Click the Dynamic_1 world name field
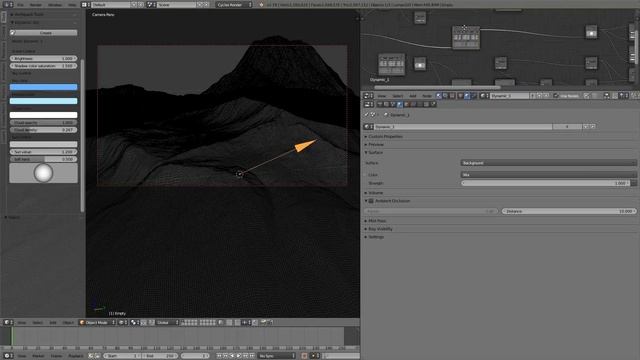The height and width of the screenshot is (360, 640). (464, 127)
